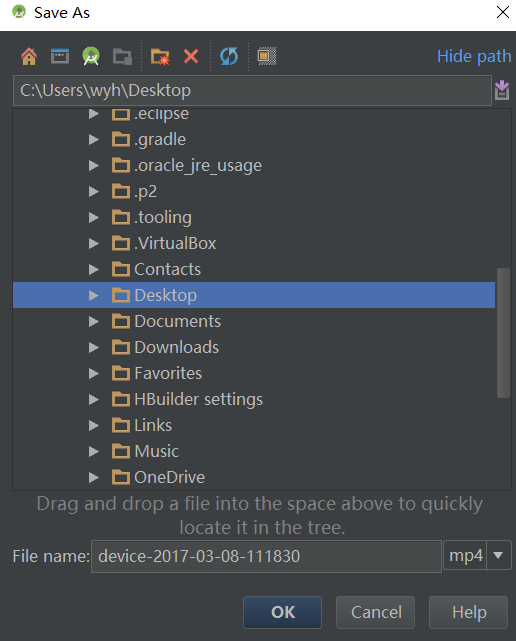Click the Hide path link
Viewport: 516px width, 641px height.
click(474, 56)
